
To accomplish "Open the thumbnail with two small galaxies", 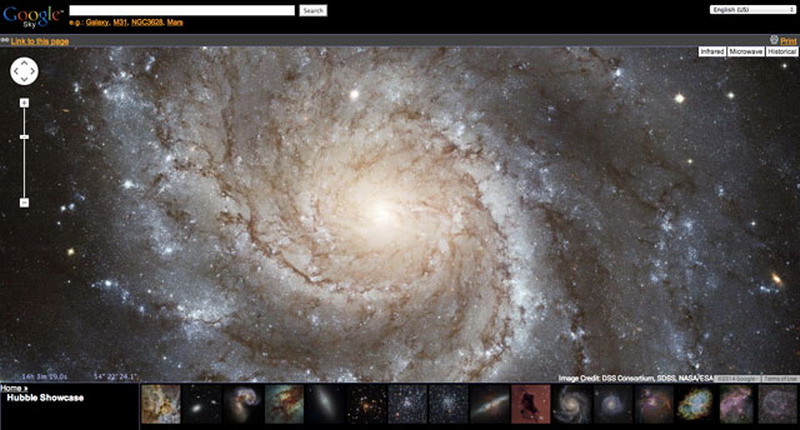I will coord(202,404).
